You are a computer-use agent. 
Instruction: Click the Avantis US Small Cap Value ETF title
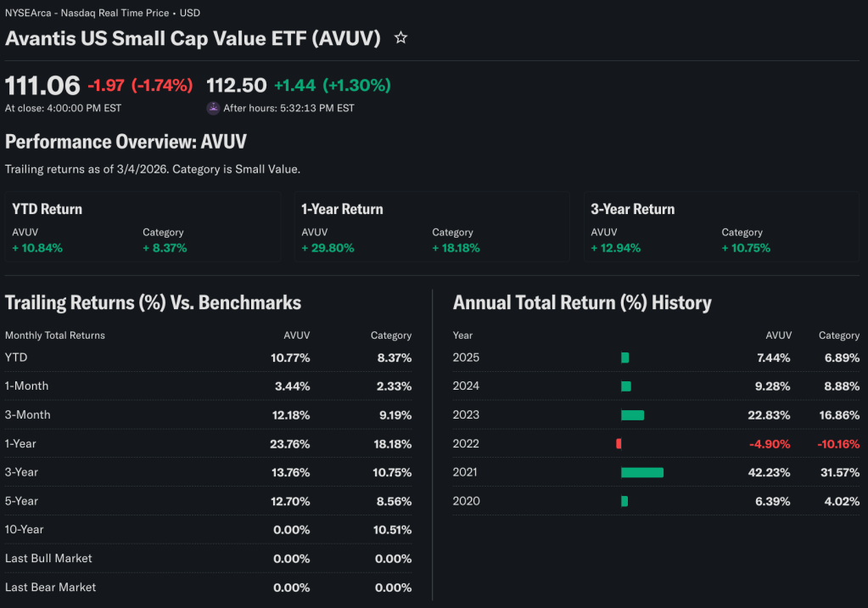193,38
